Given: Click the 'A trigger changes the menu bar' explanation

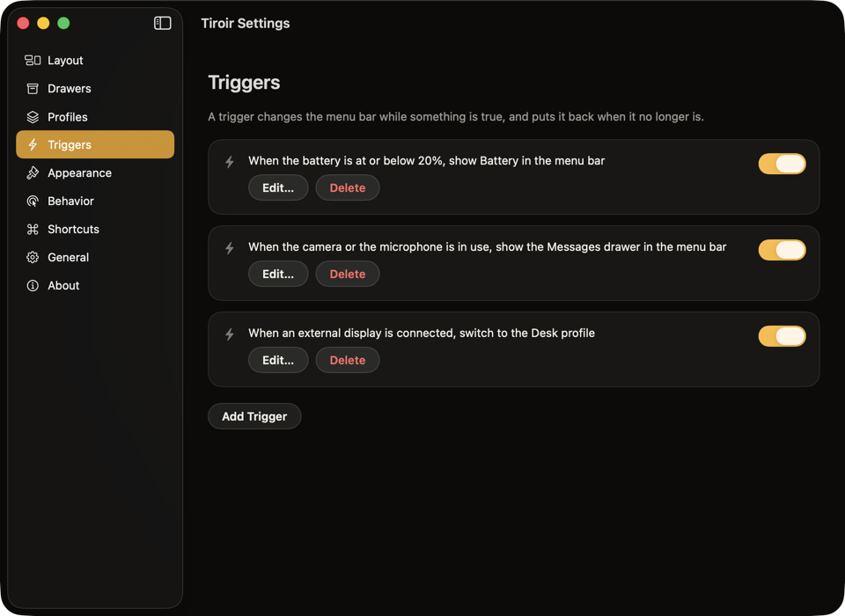Looking at the screenshot, I should pos(456,116).
